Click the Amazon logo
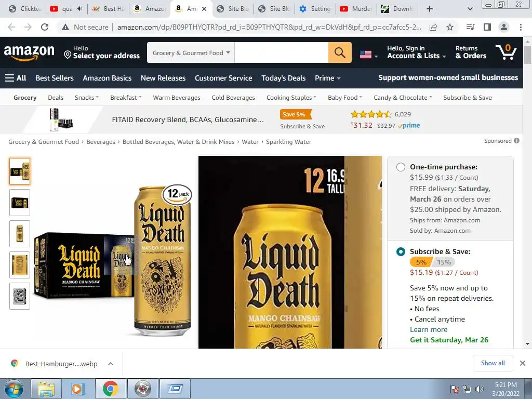532x399 pixels. coord(29,53)
